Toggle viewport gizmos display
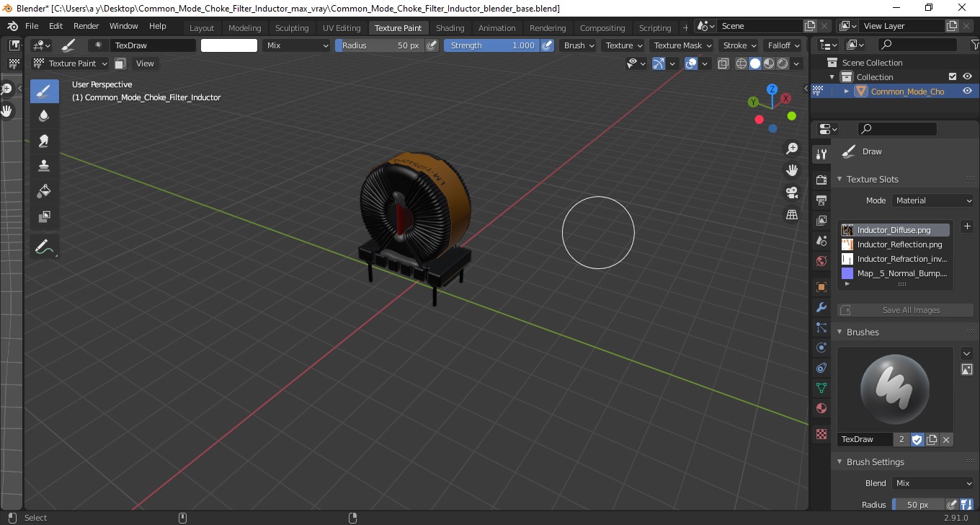The width and height of the screenshot is (980, 525). pyautogui.click(x=659, y=63)
